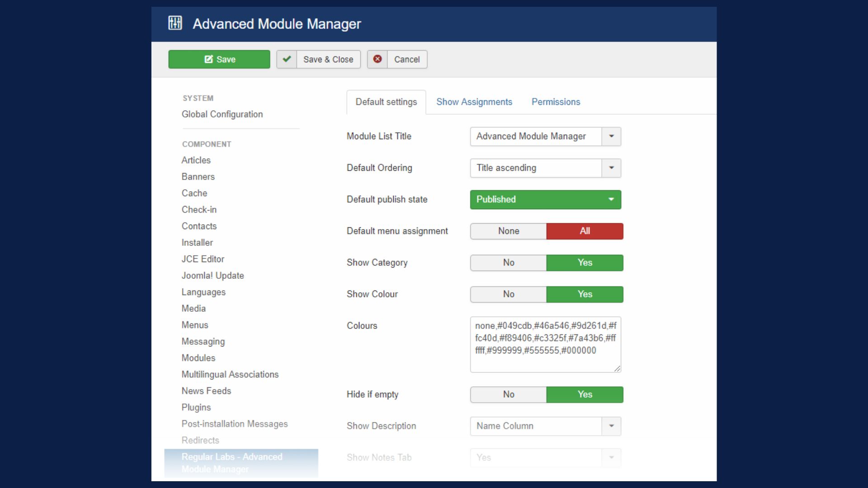Open Multilingual Associations in the sidebar
This screenshot has height=488, width=868.
coord(230,375)
